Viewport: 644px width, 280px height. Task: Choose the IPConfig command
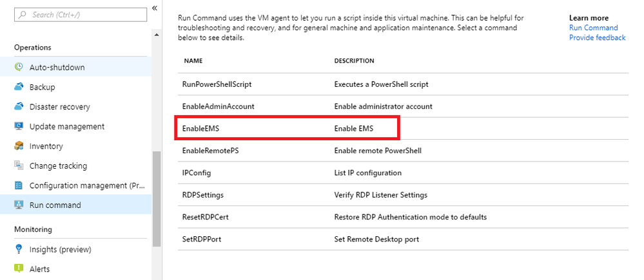(197, 173)
